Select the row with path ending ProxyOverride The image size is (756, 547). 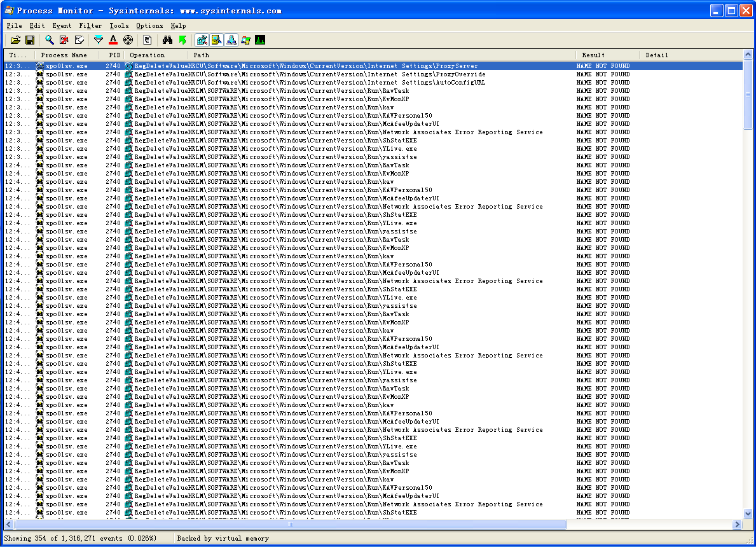(x=373, y=74)
